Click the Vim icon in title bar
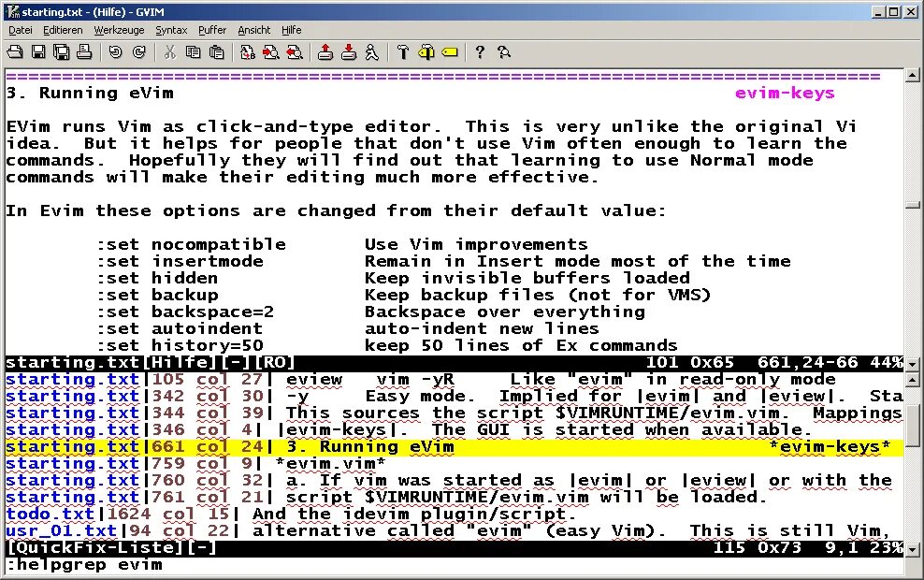The width and height of the screenshot is (924, 580). (12, 12)
